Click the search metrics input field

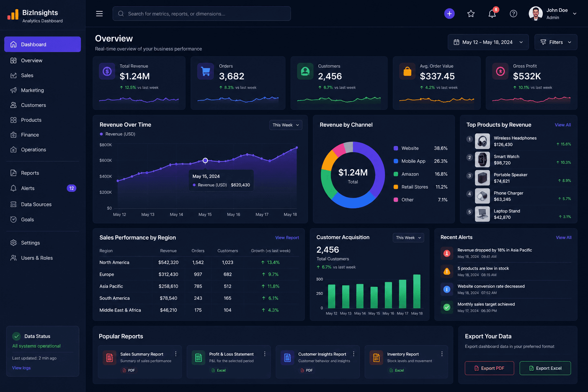coord(202,14)
